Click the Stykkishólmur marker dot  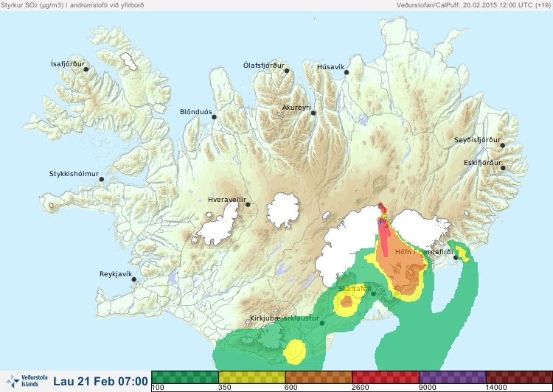click(x=102, y=179)
